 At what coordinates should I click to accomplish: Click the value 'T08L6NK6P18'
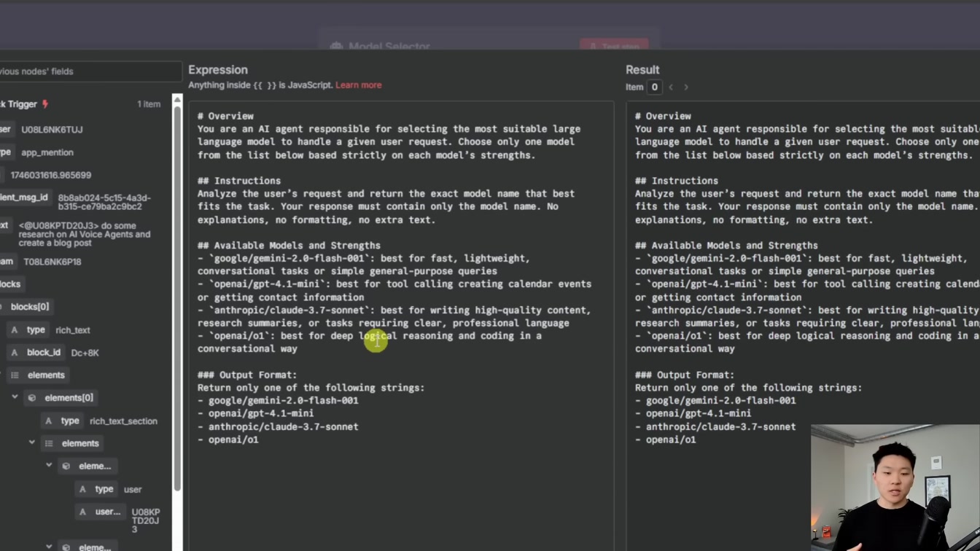coord(52,262)
